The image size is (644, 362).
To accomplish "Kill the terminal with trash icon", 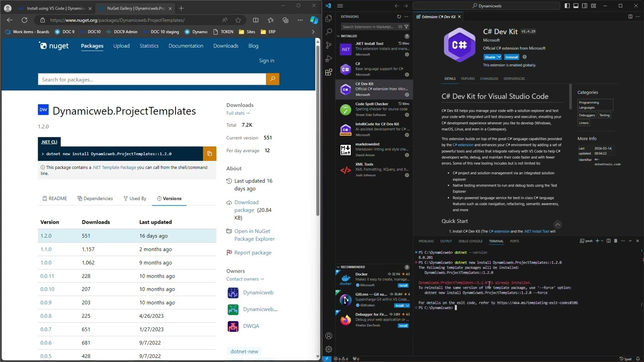I will [x=615, y=241].
